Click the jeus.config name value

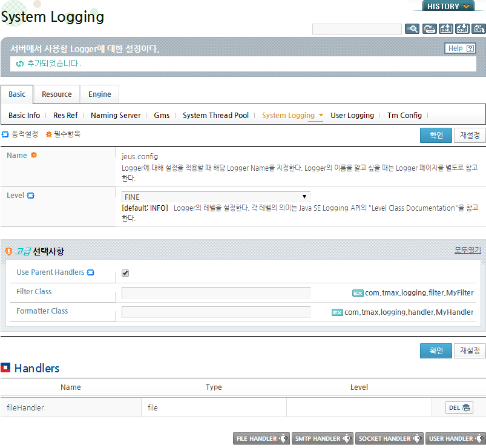[x=140, y=157]
